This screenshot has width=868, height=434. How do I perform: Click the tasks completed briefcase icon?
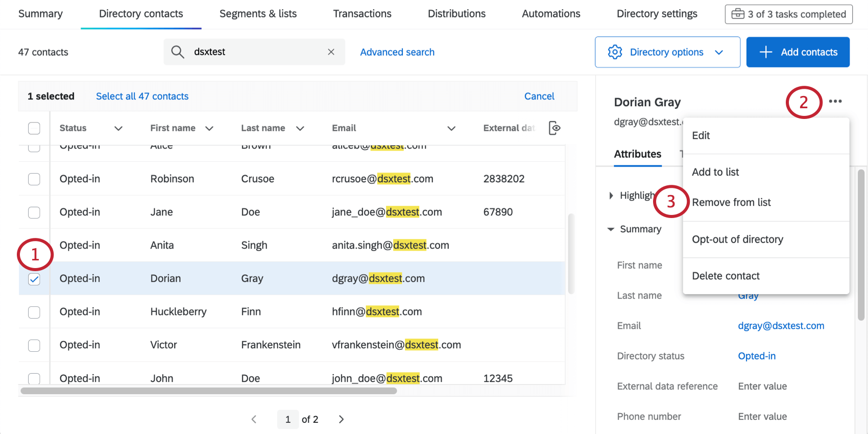coord(738,14)
